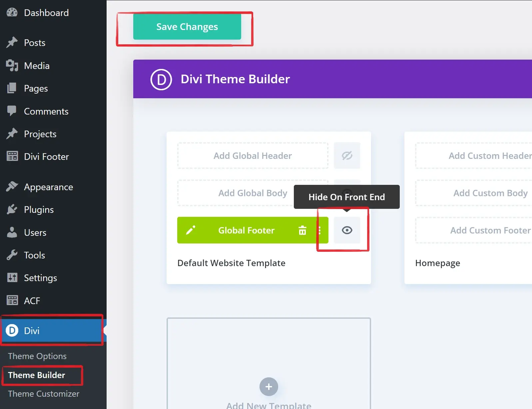
Task: Open Tools menu item
Action: point(53,255)
